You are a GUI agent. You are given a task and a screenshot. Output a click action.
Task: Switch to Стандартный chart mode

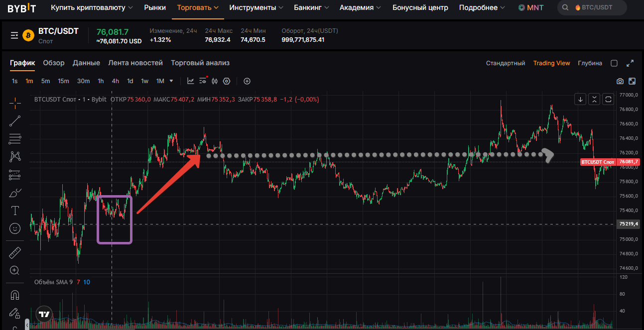tap(506, 63)
